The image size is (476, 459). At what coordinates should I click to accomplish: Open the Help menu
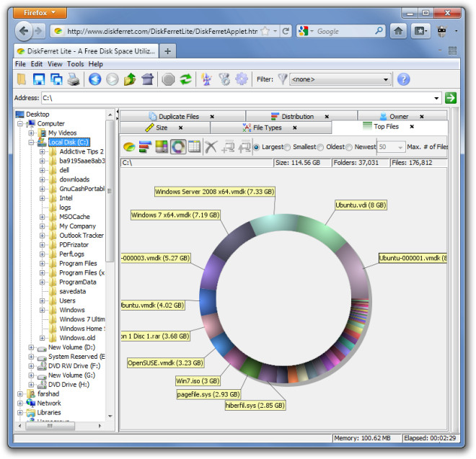96,64
